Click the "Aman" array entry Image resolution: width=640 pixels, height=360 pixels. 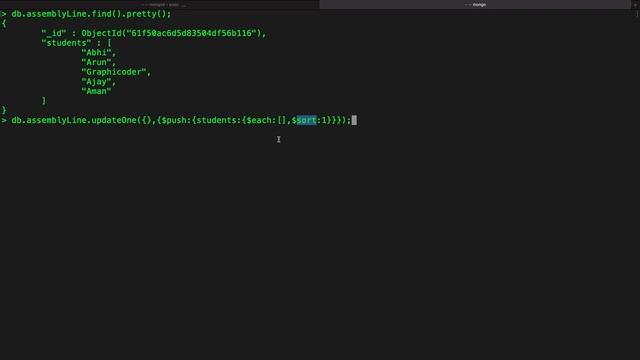point(96,91)
